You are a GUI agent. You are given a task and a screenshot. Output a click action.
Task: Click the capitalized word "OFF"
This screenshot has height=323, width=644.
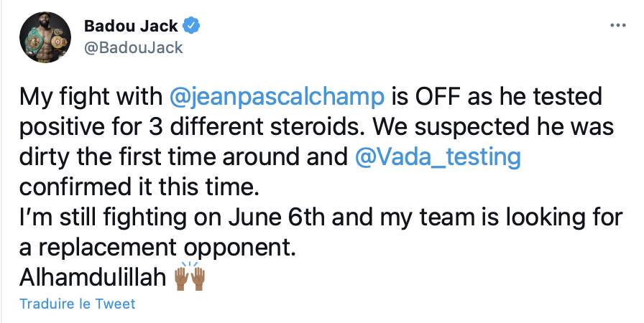click(438, 97)
